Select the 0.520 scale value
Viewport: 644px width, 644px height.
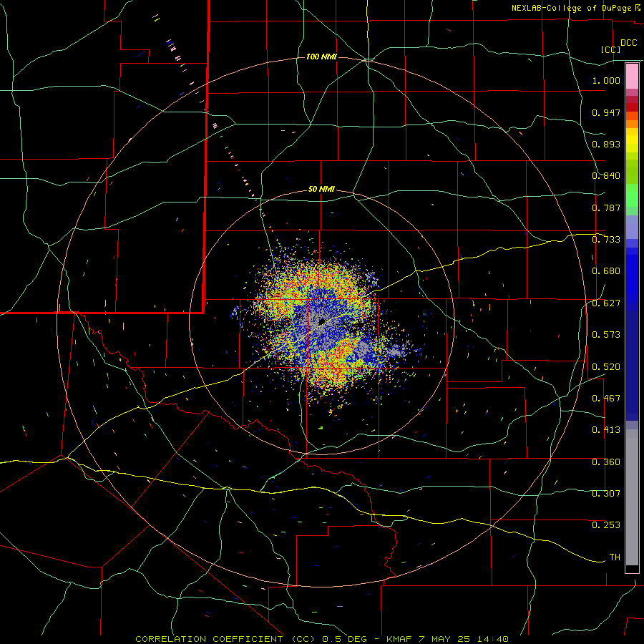[x=606, y=367]
